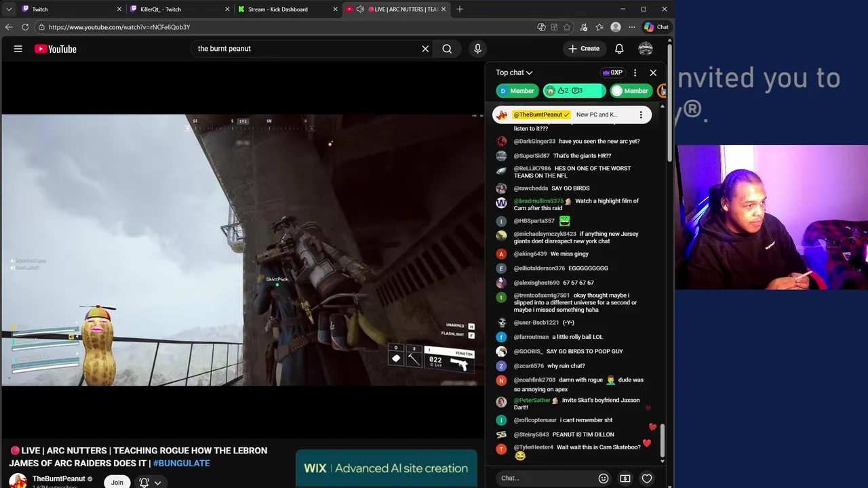Add page to browser favorites star
The height and width of the screenshot is (488, 868).
(567, 27)
